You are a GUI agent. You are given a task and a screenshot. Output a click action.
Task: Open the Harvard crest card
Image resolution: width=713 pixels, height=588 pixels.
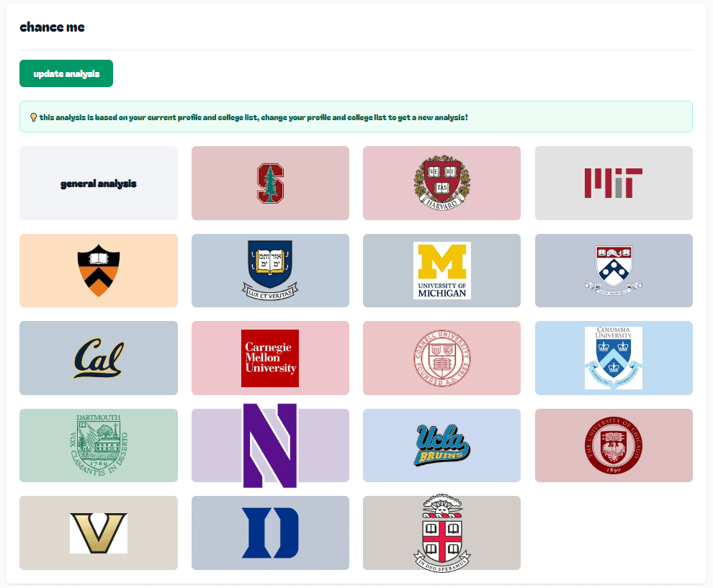pos(441,183)
